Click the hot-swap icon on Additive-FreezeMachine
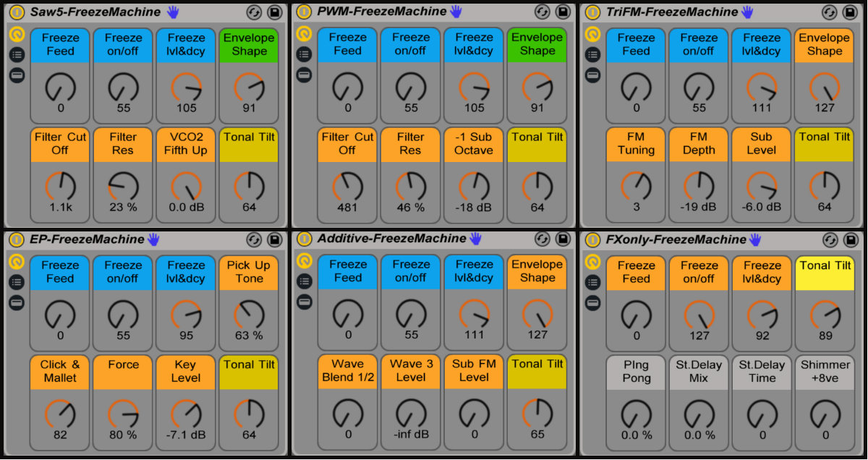The height and width of the screenshot is (460, 868). (542, 239)
